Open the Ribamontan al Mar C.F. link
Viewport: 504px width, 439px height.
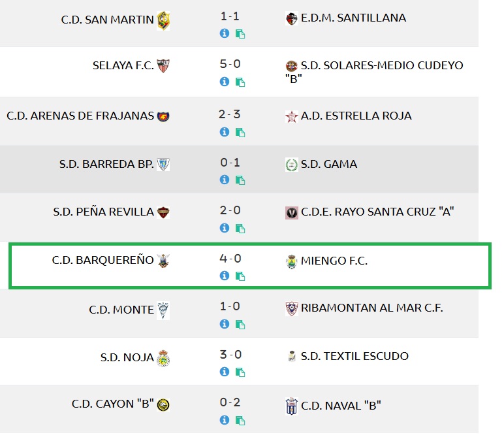[371, 308]
